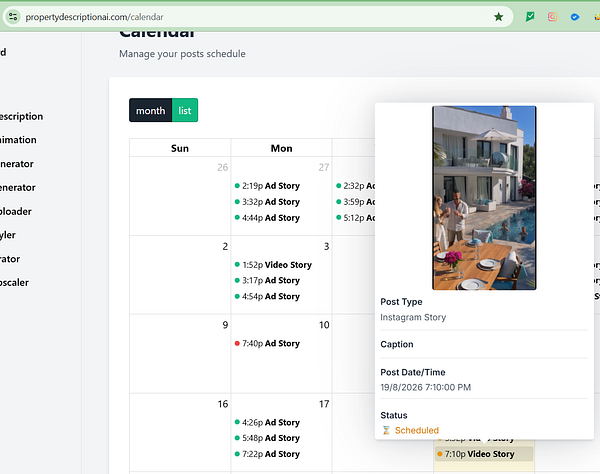Click the 19/8/2026 7:10:00 PM date
600x474 pixels.
[x=426, y=387]
